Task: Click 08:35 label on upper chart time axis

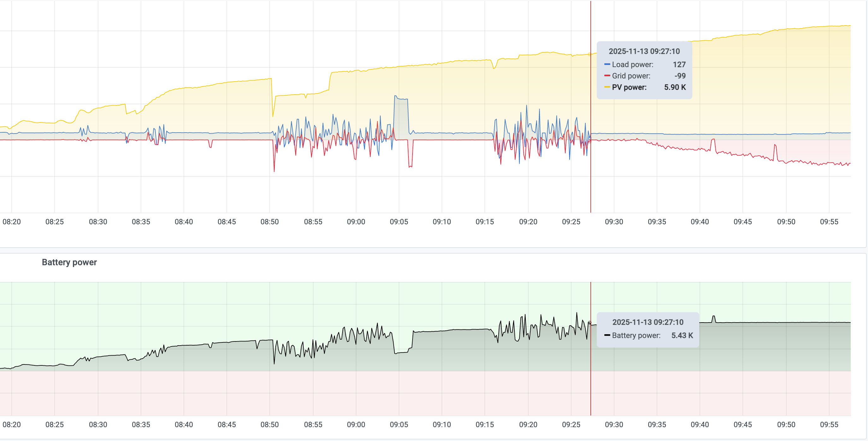Action: pyautogui.click(x=141, y=222)
